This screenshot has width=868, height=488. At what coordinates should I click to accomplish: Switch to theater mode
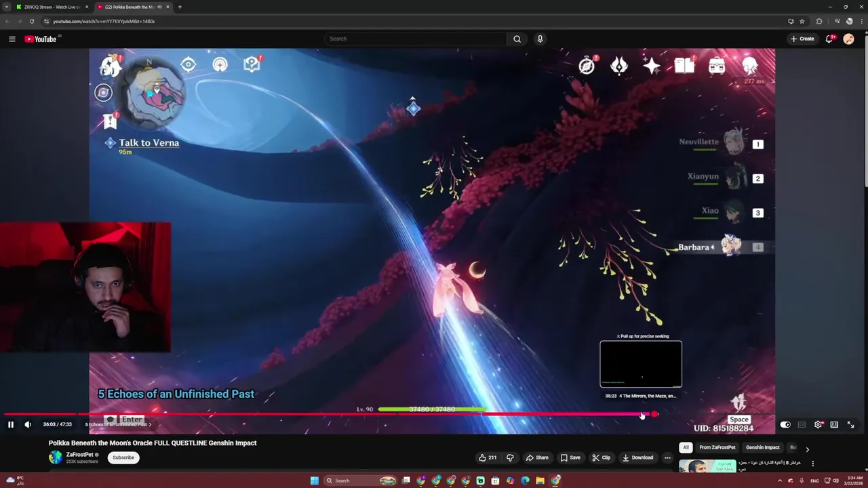click(x=834, y=424)
